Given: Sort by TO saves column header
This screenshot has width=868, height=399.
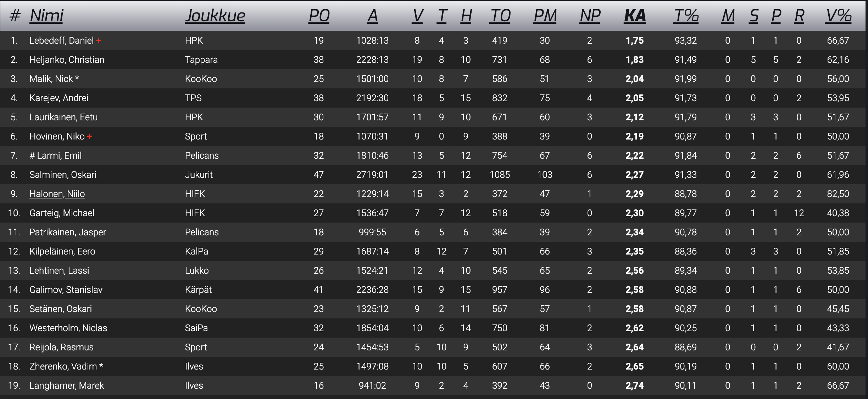Looking at the screenshot, I should click(500, 16).
